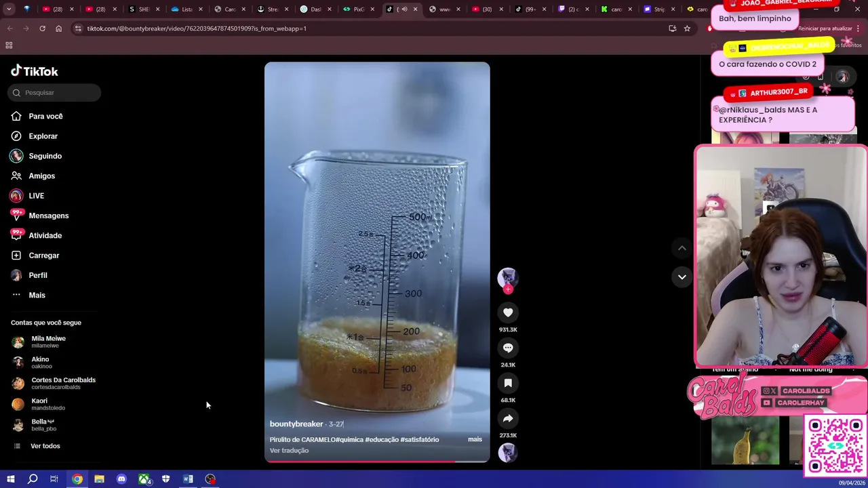Open Windows Security shield on taskbar
868x488 pixels.
(x=166, y=479)
